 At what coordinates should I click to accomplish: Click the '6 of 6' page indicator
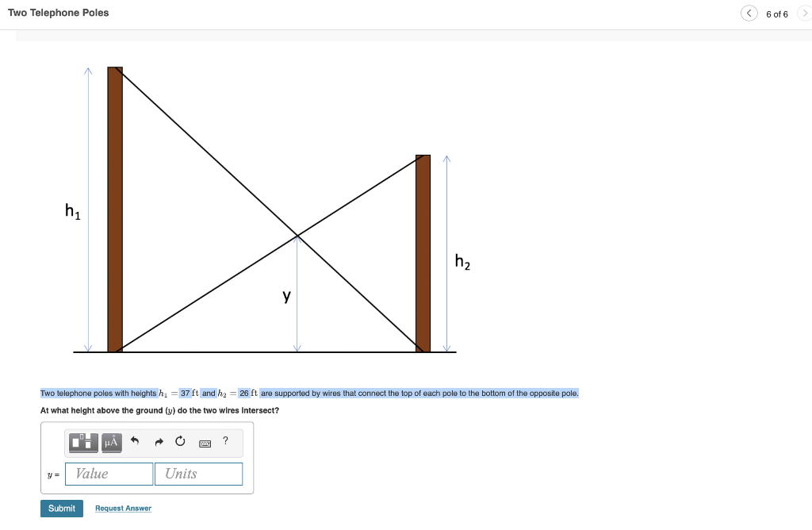click(x=777, y=14)
